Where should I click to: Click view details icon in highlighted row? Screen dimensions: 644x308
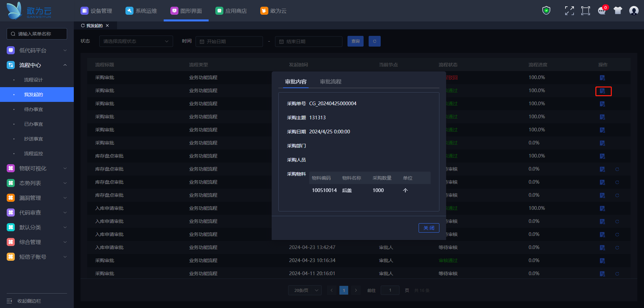[602, 91]
